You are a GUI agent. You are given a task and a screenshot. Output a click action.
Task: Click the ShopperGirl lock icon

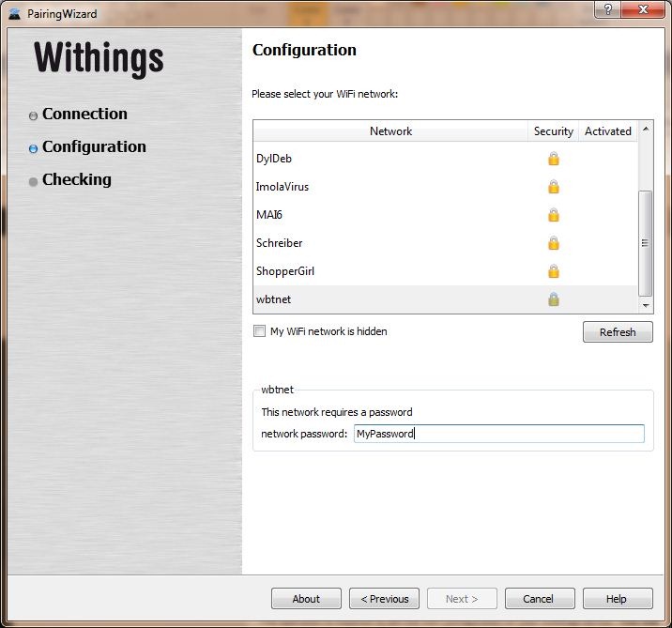tap(554, 271)
